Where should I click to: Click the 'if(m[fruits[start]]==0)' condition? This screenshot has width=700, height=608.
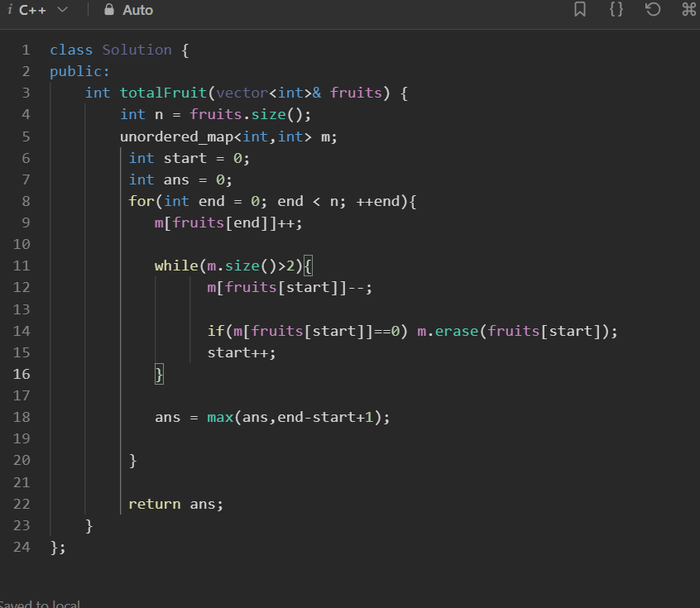pyautogui.click(x=308, y=331)
